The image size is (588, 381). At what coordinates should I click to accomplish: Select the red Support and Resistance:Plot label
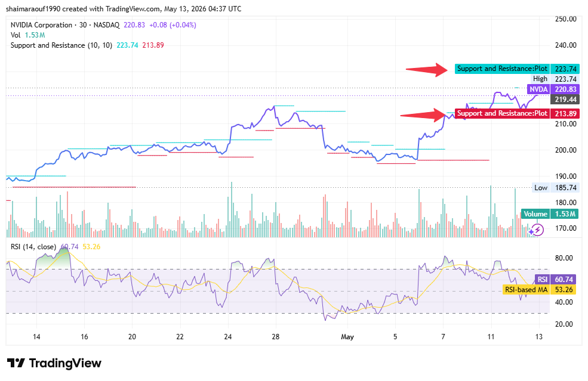pyautogui.click(x=502, y=113)
